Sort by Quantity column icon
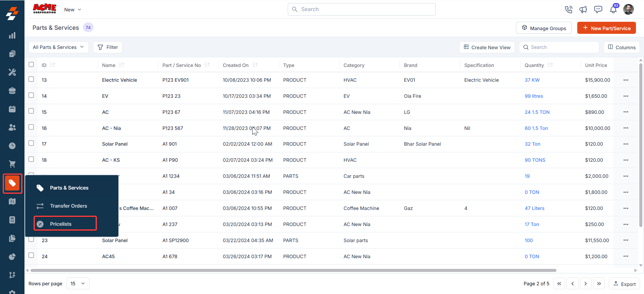Screen dimensions: 644x294 click(x=550, y=65)
